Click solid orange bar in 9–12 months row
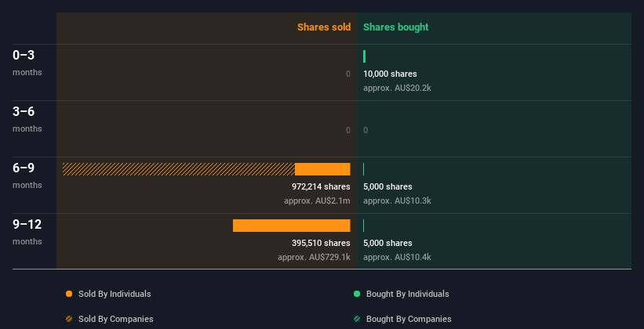Screen dimensions: 644x329 (x=292, y=226)
